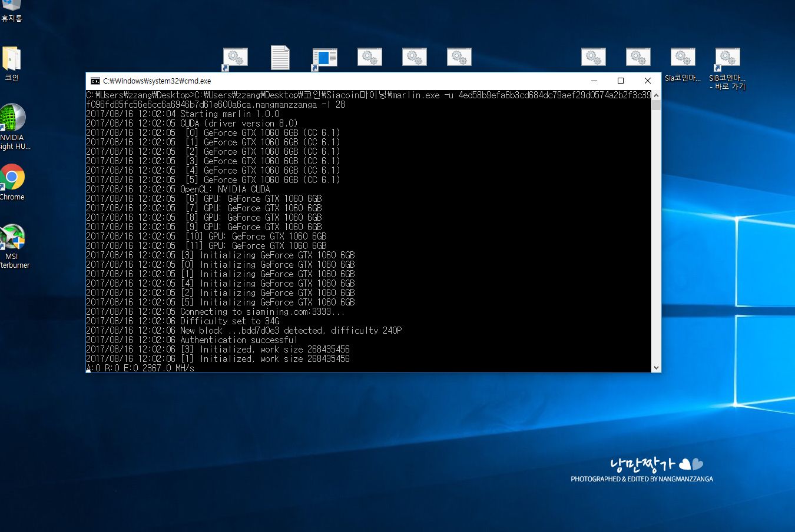
Task: Click the marlin.exe command line text
Action: pos(369,100)
